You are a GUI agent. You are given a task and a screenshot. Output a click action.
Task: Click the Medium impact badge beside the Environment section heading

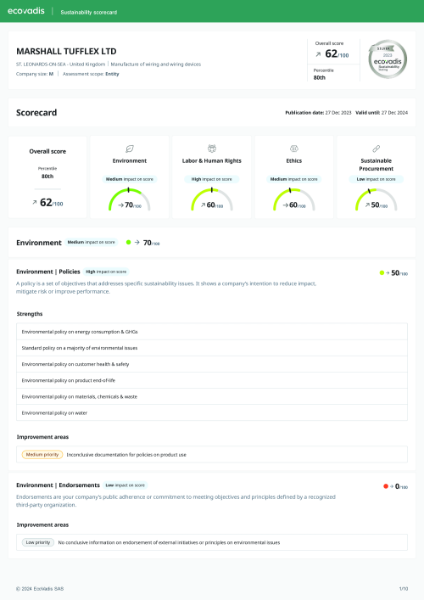91,242
